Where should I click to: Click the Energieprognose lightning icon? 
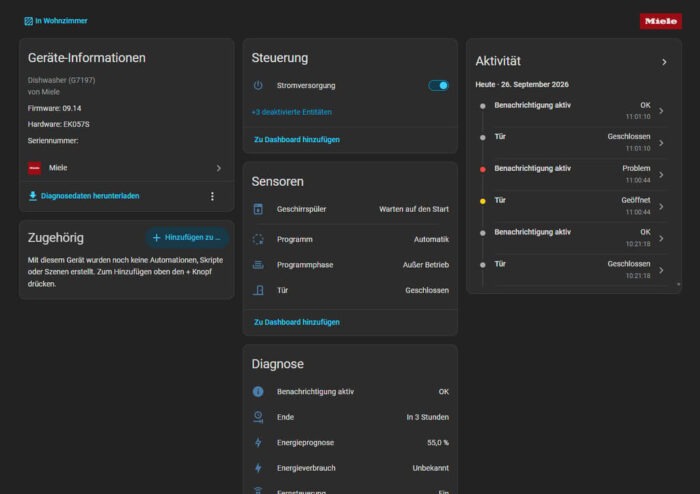pos(258,442)
